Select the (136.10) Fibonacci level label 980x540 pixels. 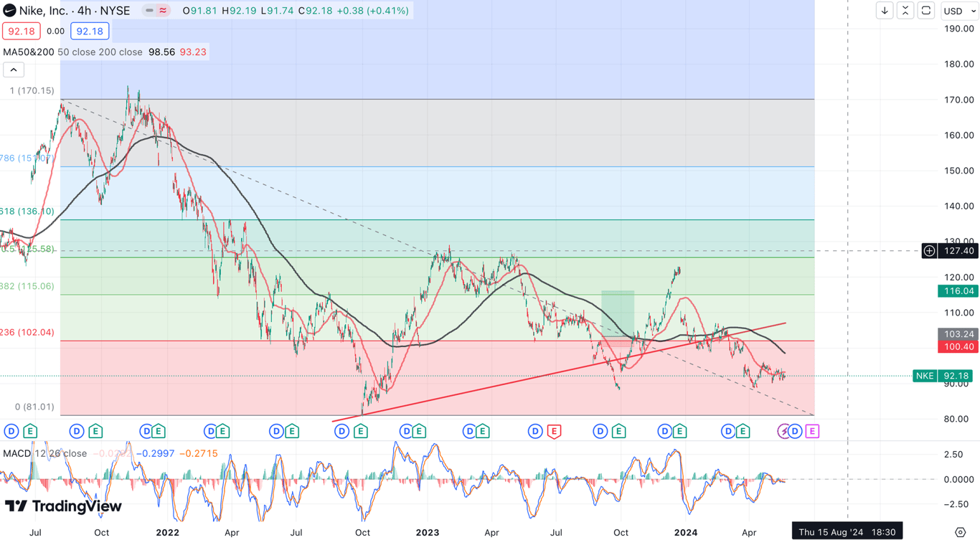(x=27, y=212)
